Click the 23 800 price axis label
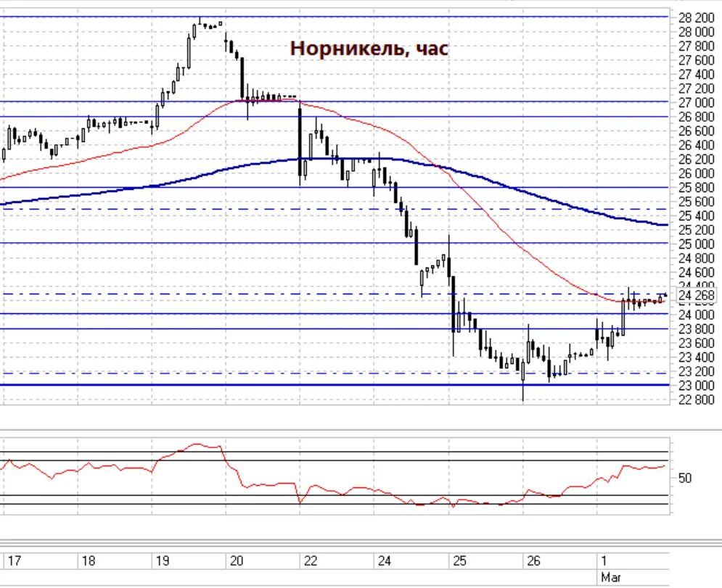Screen dimensions: 722x588 click(x=696, y=329)
